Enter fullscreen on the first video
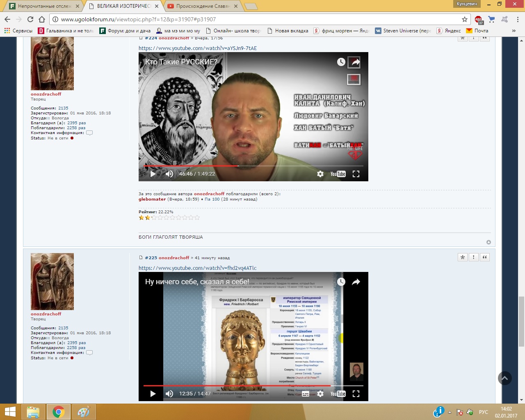 click(x=356, y=174)
